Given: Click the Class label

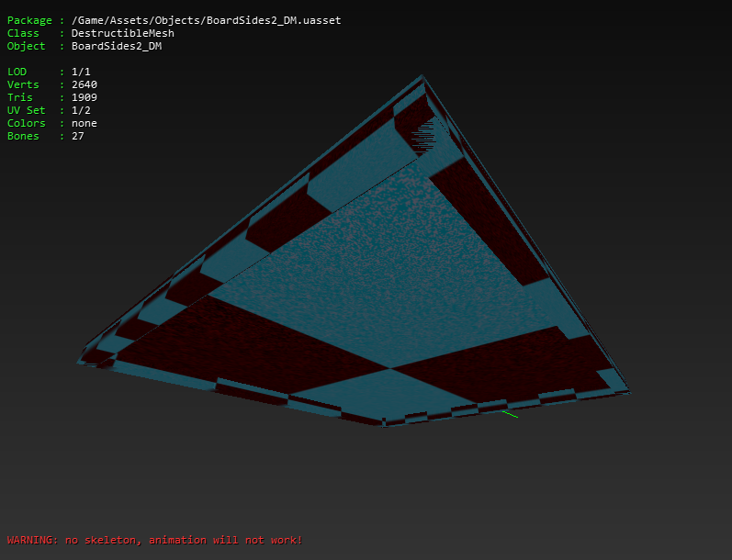Looking at the screenshot, I should tap(23, 33).
